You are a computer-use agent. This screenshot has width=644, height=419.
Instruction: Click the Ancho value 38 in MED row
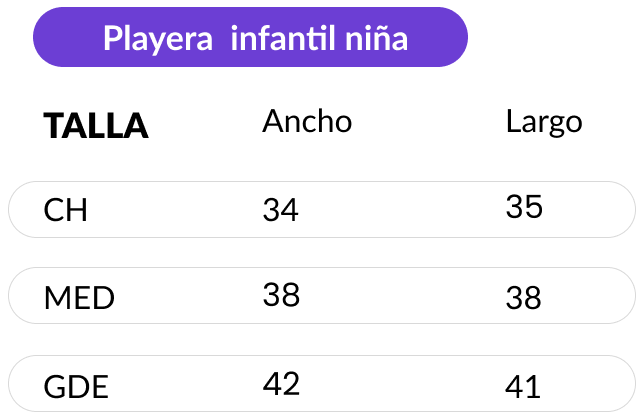(x=281, y=295)
